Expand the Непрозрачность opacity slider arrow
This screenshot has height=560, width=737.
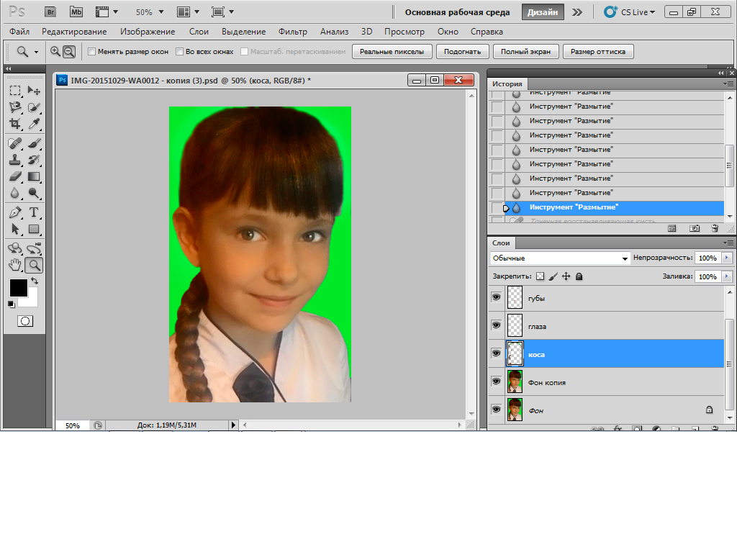(x=726, y=258)
